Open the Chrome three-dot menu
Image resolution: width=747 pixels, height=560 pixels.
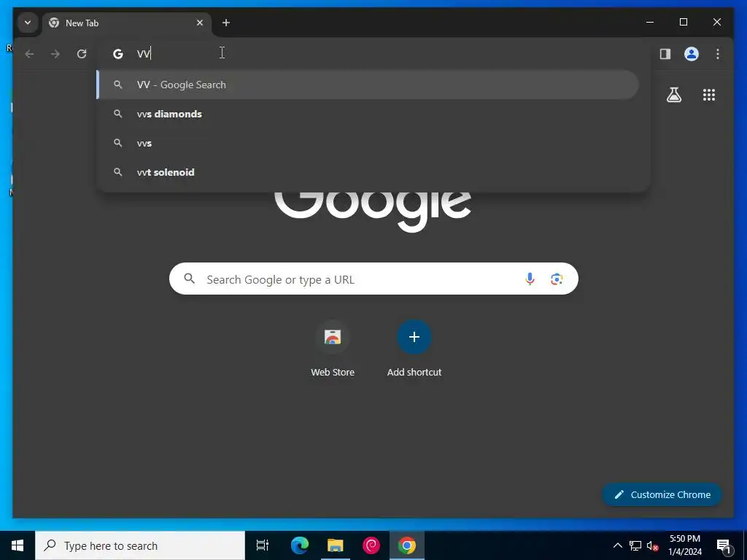[x=718, y=54]
